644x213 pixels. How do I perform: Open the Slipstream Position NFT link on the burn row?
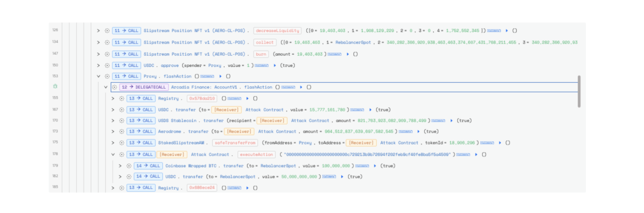[x=195, y=54]
